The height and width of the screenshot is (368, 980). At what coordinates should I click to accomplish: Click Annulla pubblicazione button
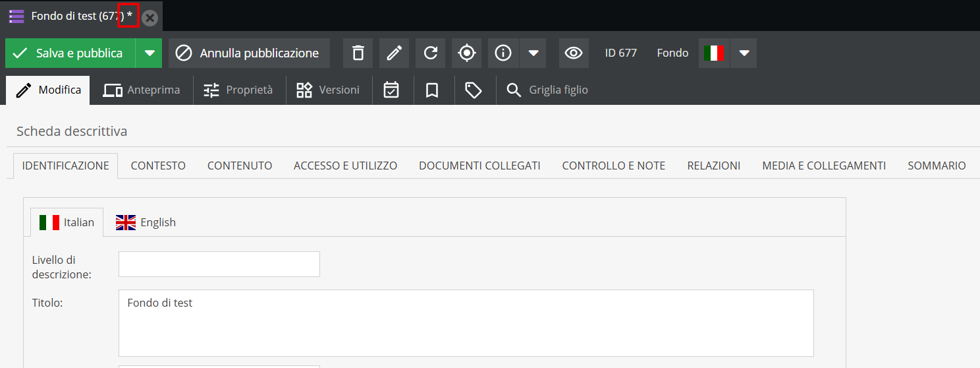249,53
